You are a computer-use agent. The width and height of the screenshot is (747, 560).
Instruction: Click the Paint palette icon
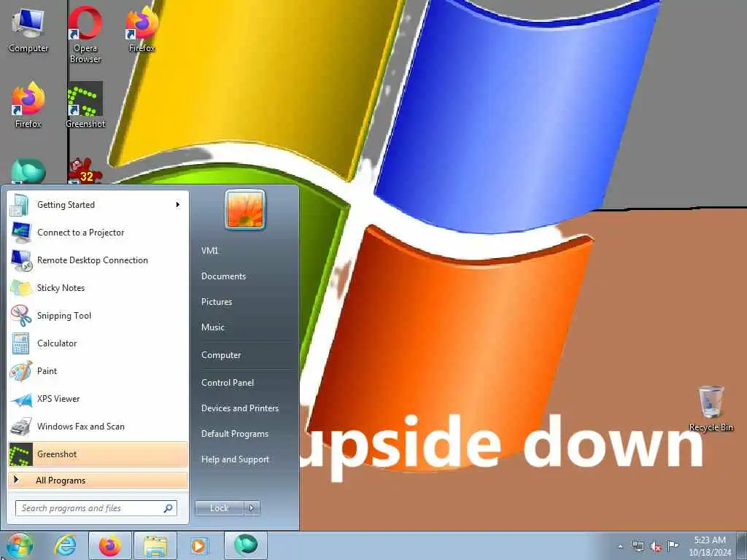21,371
